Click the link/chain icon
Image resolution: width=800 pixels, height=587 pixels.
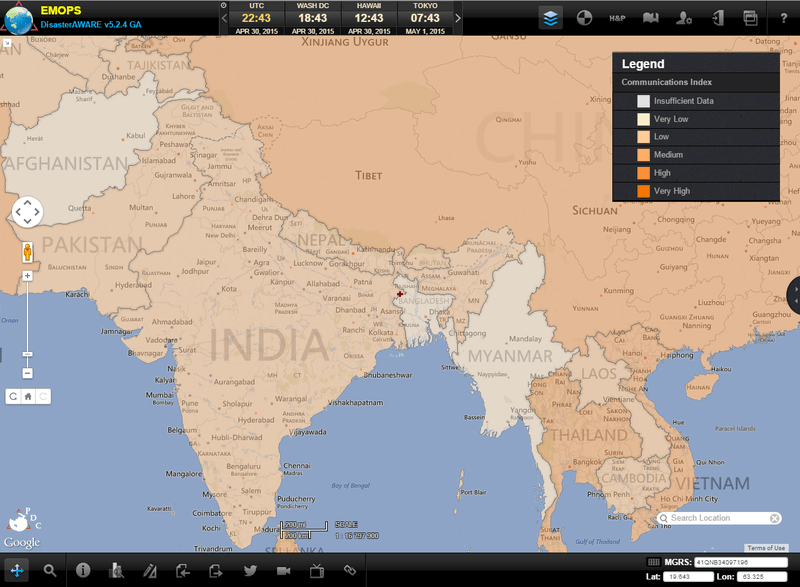(x=350, y=570)
